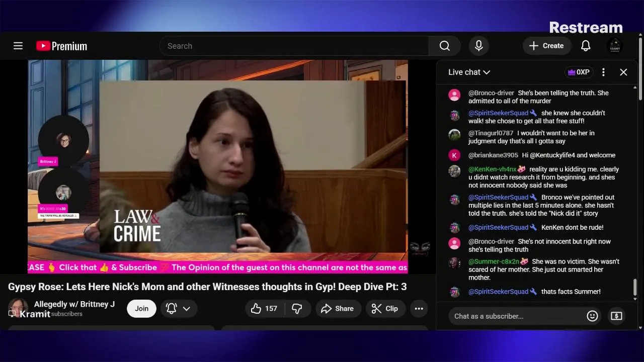Open @KenKen-vh4nx chat author name
Viewport: 644px width, 362px height.
[x=493, y=169]
